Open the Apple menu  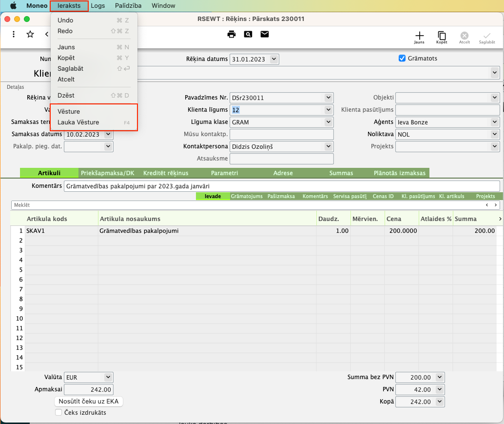point(13,5)
